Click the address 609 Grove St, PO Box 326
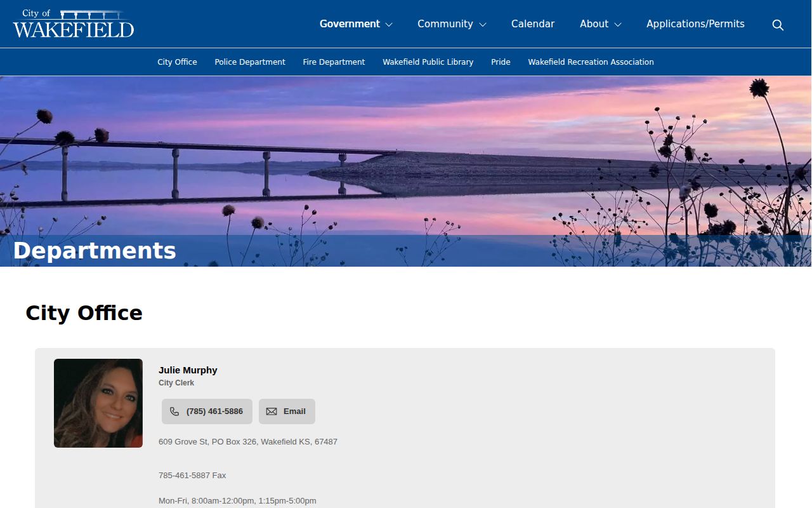Screen dimensions: 812x508 (248, 442)
